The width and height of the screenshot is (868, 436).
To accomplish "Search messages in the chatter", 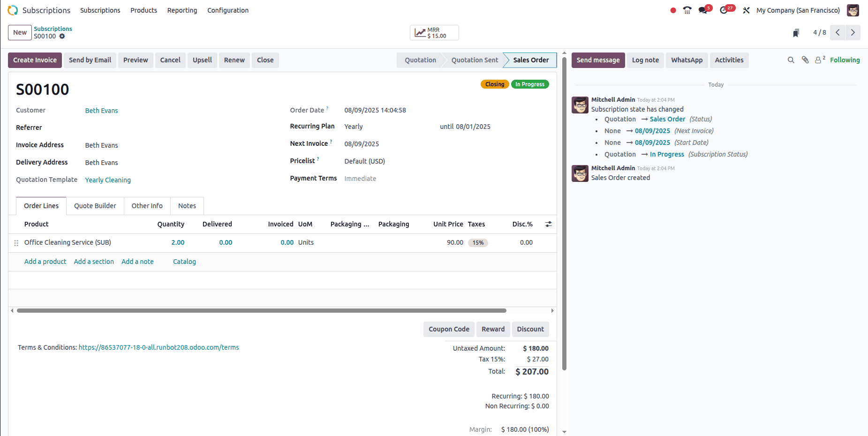I will [x=791, y=60].
